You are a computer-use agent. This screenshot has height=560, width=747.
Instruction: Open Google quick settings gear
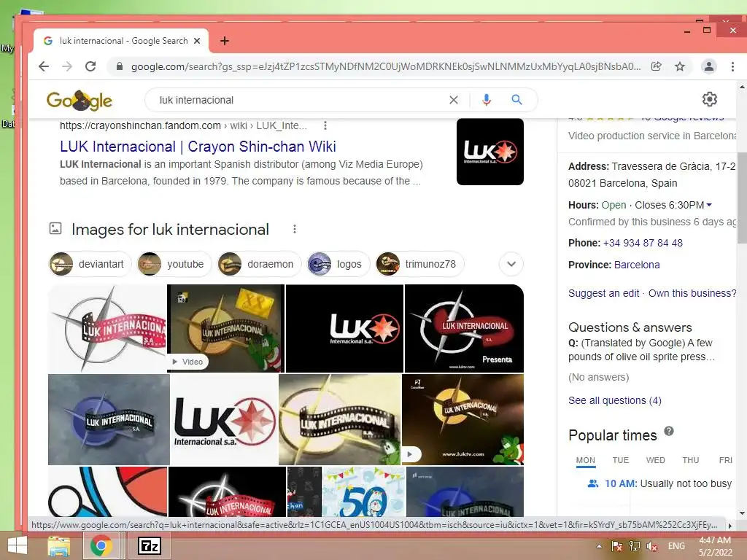[709, 99]
